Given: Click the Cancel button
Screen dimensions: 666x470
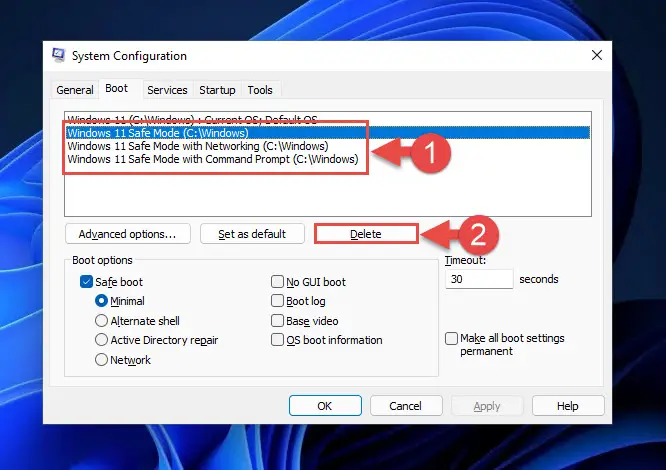Looking at the screenshot, I should coord(406,406).
